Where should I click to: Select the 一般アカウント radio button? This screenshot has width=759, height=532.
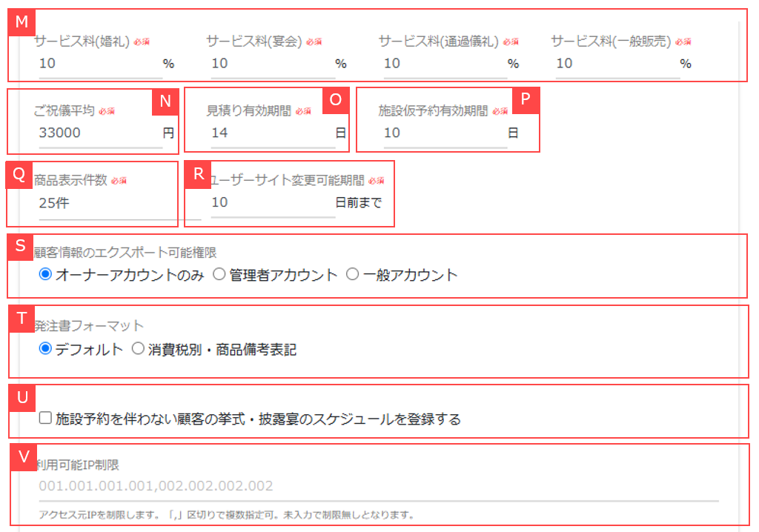click(x=351, y=273)
